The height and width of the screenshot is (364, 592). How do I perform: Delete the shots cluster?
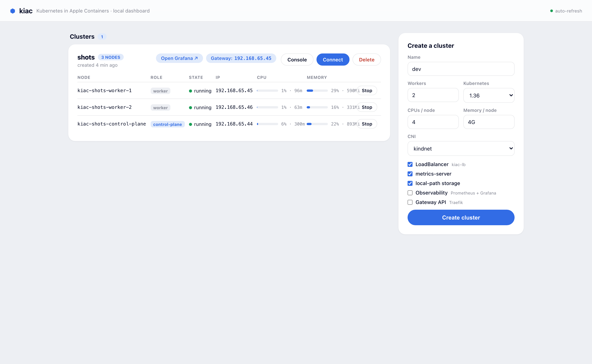pos(366,60)
